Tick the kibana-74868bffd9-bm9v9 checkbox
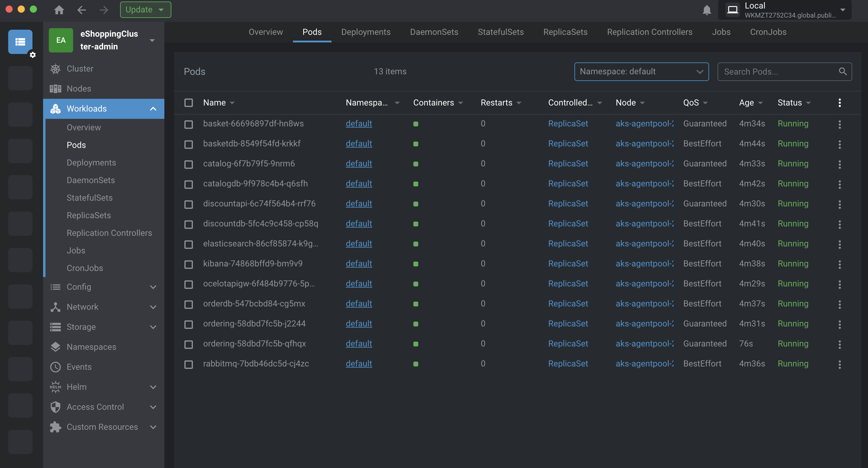The width and height of the screenshot is (868, 468). (188, 264)
